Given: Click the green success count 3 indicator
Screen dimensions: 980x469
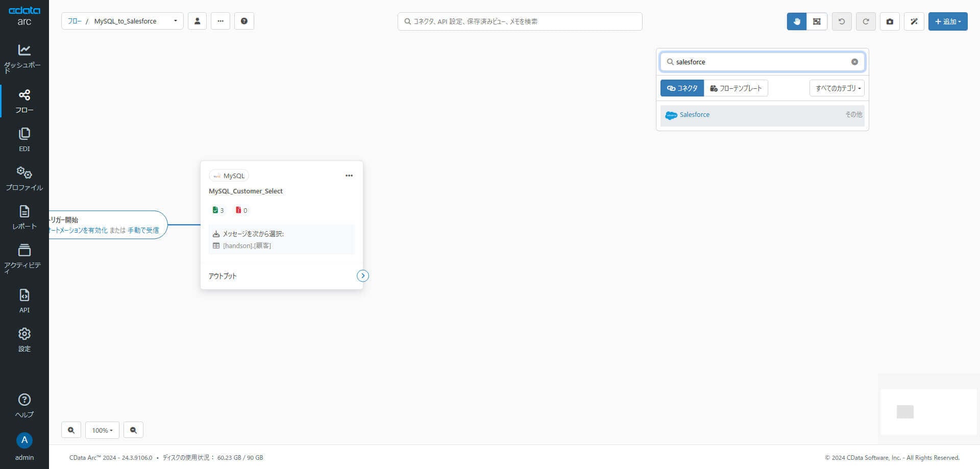Looking at the screenshot, I should [x=218, y=210].
